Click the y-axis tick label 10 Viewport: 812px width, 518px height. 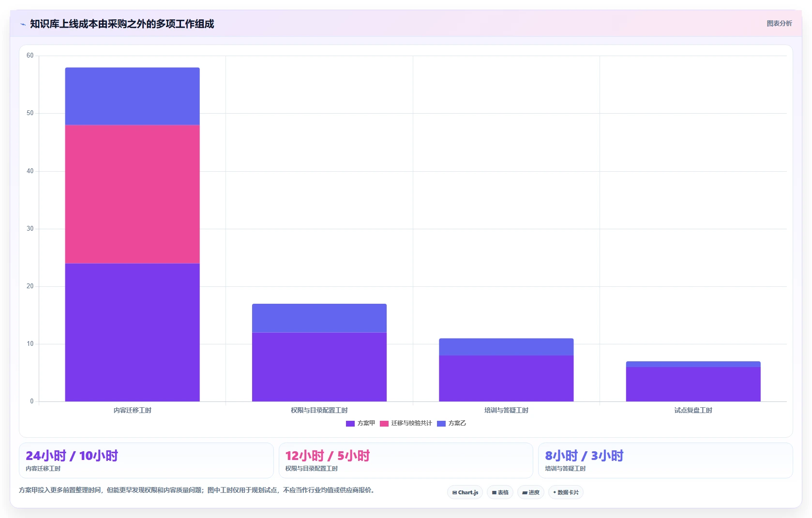tap(30, 344)
